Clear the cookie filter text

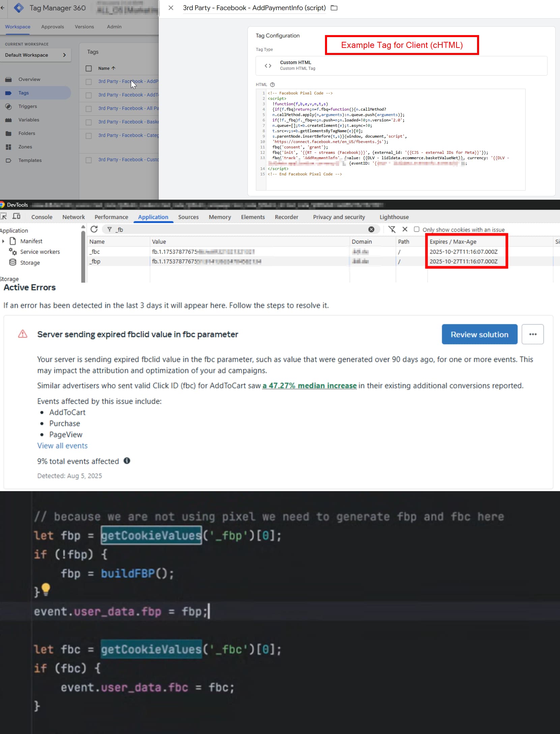[371, 229]
